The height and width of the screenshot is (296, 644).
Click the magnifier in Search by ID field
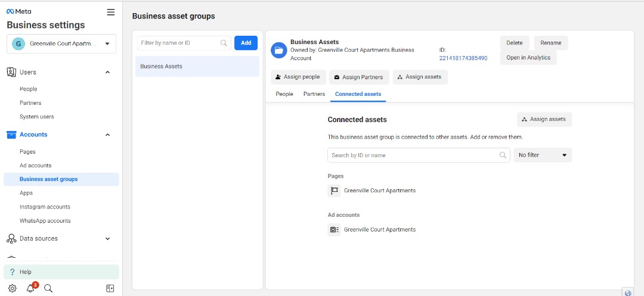click(503, 155)
